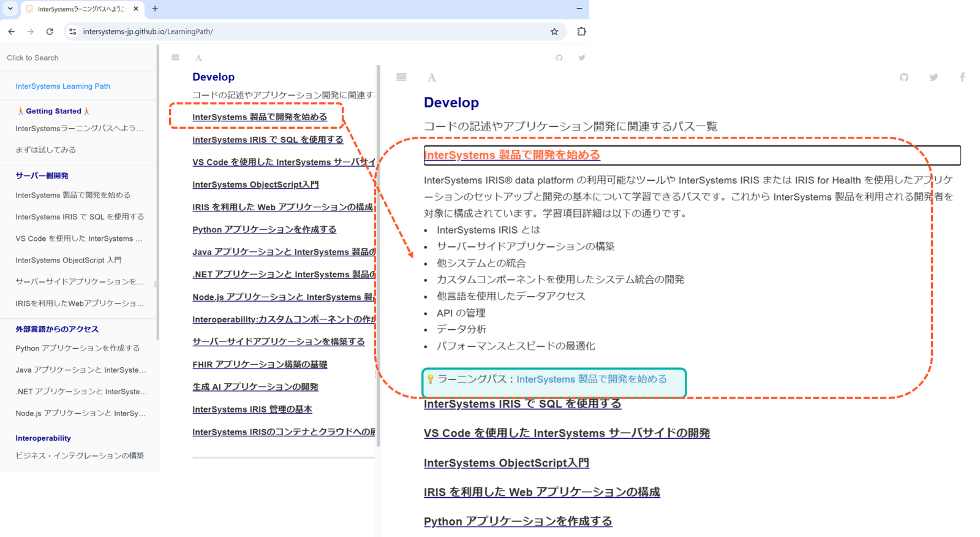Reload the page with the refresh icon
Screen dimensions: 980x537
50,31
